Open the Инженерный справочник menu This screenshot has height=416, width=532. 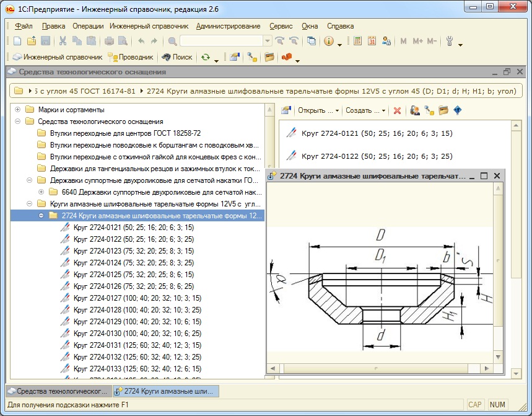(149, 26)
